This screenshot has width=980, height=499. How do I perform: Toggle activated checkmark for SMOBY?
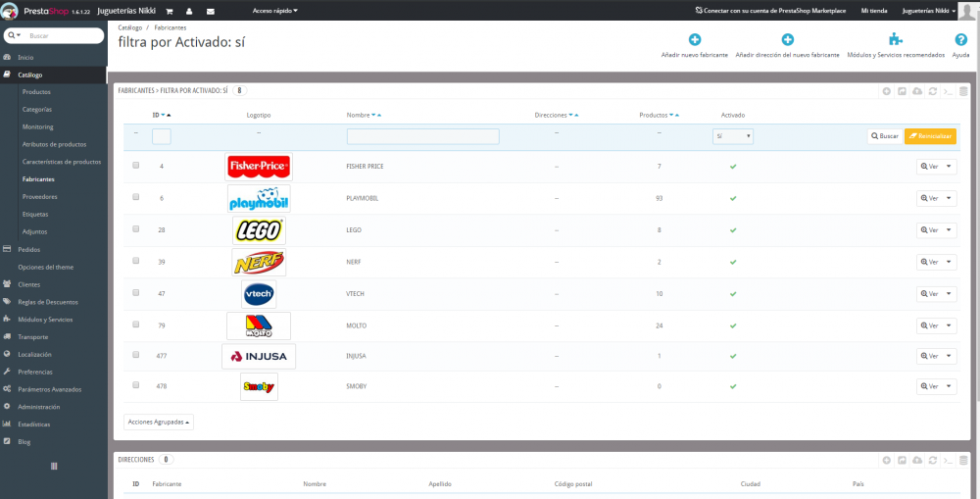tap(733, 386)
